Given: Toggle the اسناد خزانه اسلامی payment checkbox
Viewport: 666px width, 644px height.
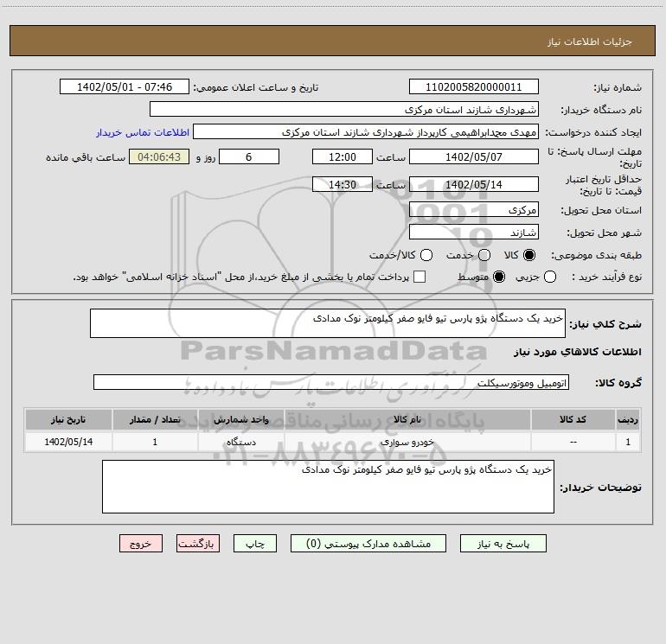Looking at the screenshot, I should (x=419, y=277).
